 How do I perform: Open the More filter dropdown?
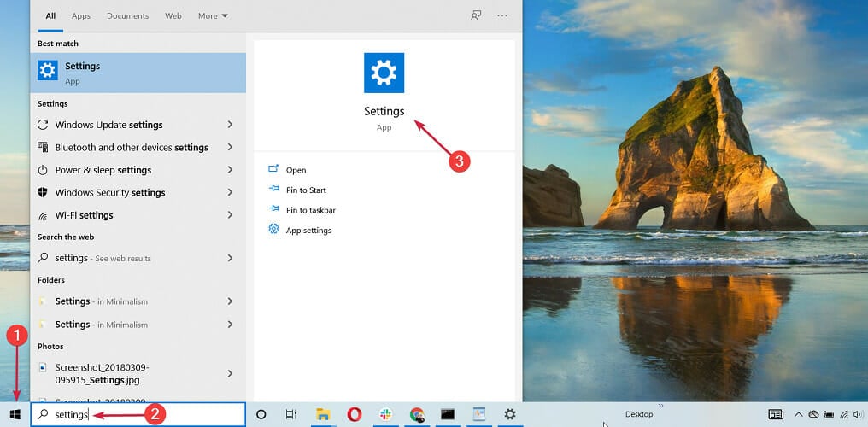pyautogui.click(x=213, y=15)
